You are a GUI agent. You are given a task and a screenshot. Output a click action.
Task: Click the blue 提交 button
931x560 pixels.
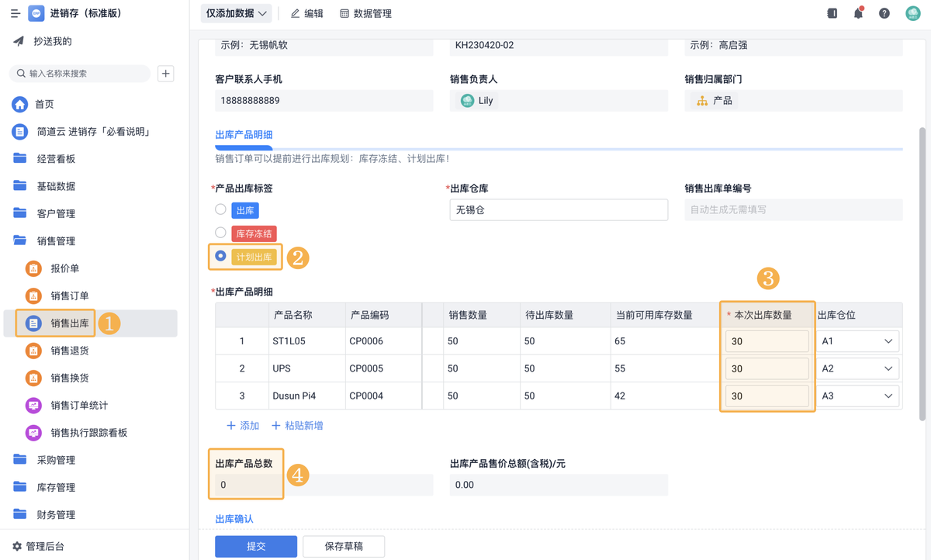256,546
